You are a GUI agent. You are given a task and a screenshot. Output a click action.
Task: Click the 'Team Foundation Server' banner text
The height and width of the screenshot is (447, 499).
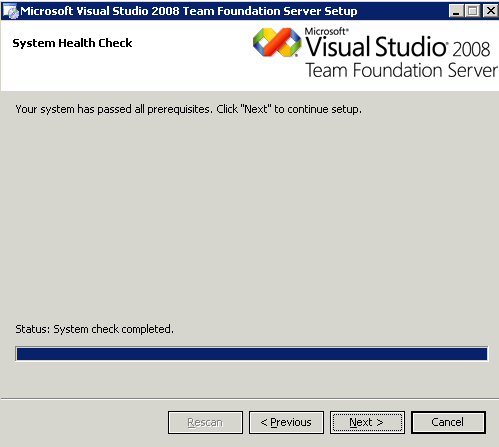tap(401, 70)
